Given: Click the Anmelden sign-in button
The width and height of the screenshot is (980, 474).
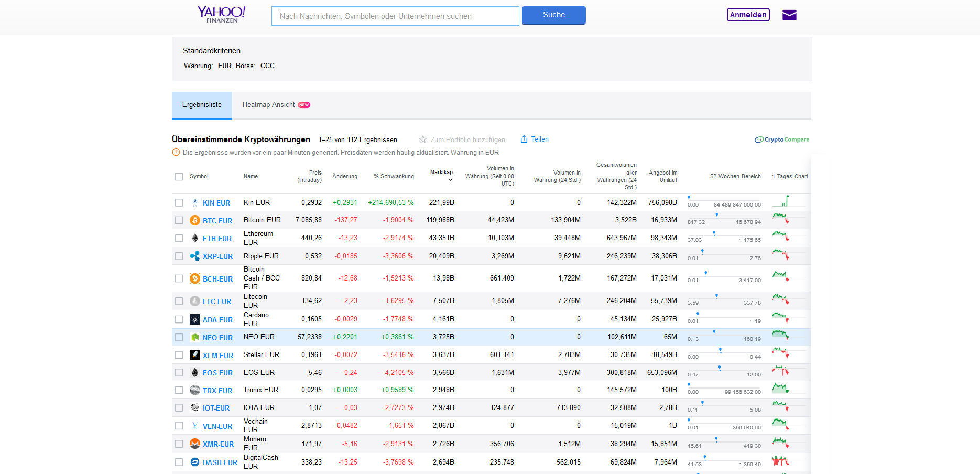Looking at the screenshot, I should click(x=748, y=15).
